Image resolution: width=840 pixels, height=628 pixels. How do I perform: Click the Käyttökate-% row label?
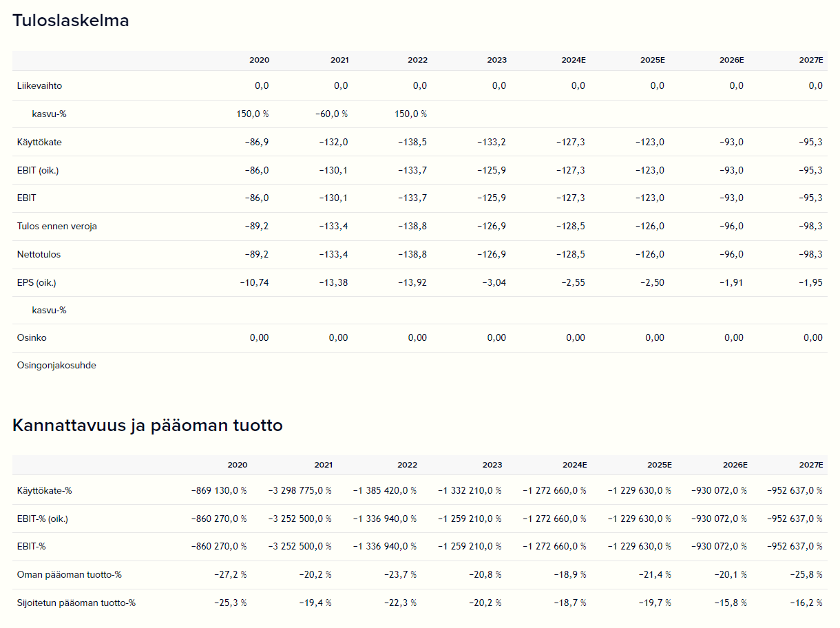(x=45, y=491)
